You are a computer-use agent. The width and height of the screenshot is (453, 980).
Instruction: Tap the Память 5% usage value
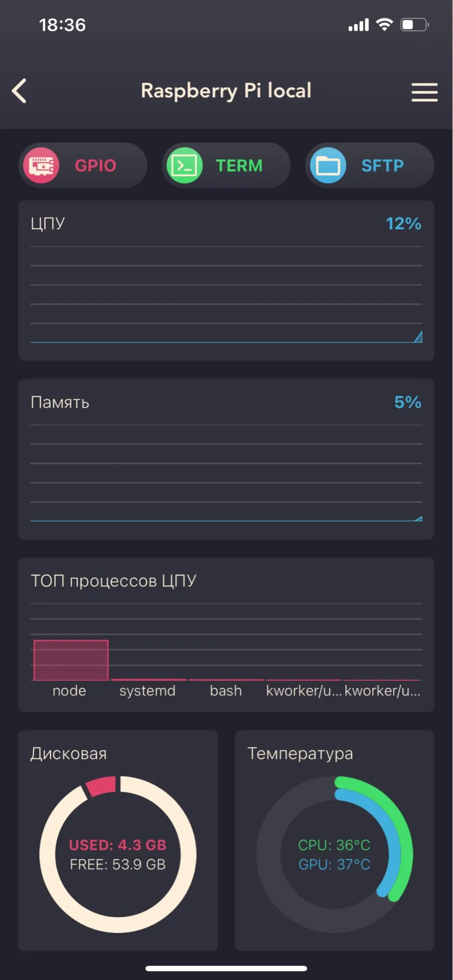[407, 402]
